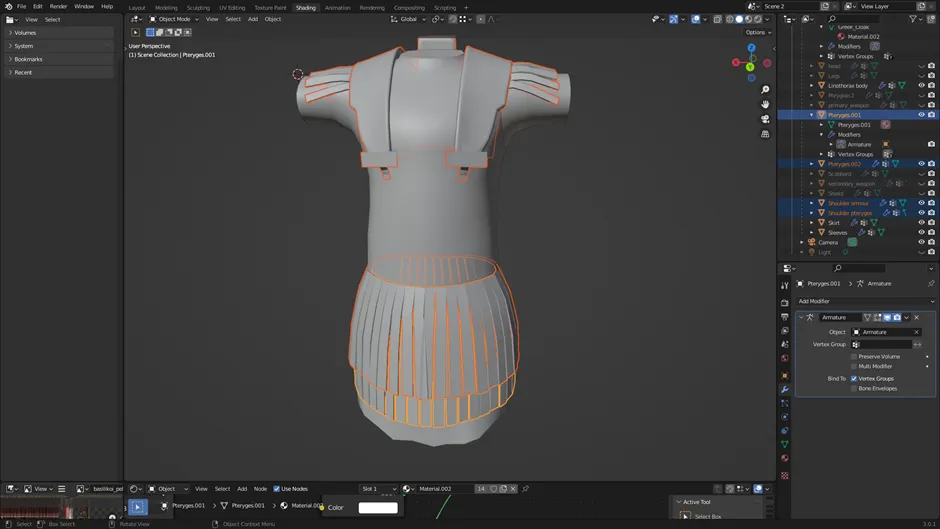Open the Material properties tab icon

(x=785, y=458)
